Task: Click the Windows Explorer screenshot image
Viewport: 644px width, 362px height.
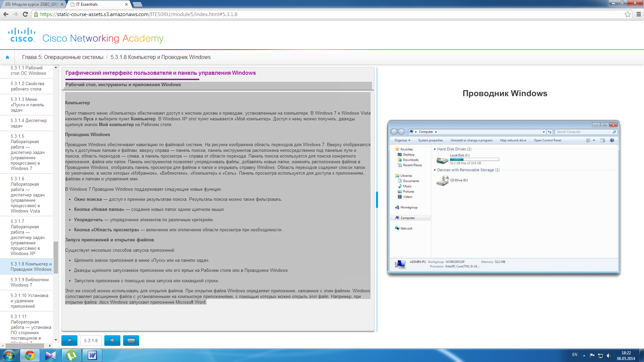Action: tap(503, 197)
